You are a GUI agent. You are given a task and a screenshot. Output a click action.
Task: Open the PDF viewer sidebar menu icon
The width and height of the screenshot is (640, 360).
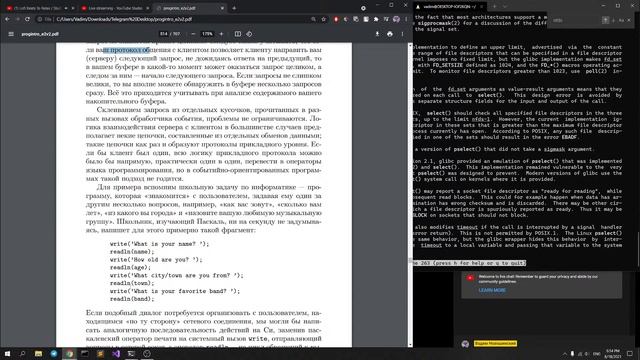click(x=11, y=34)
